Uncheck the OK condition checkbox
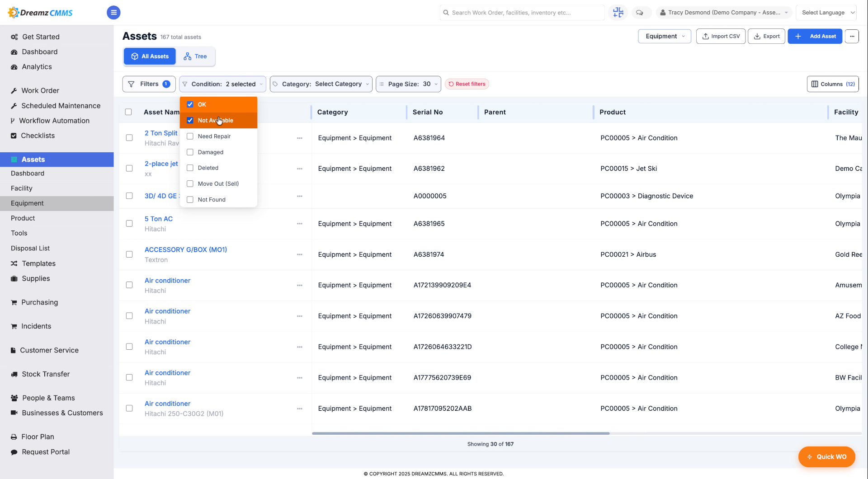Viewport: 868px width, 479px height. click(190, 104)
